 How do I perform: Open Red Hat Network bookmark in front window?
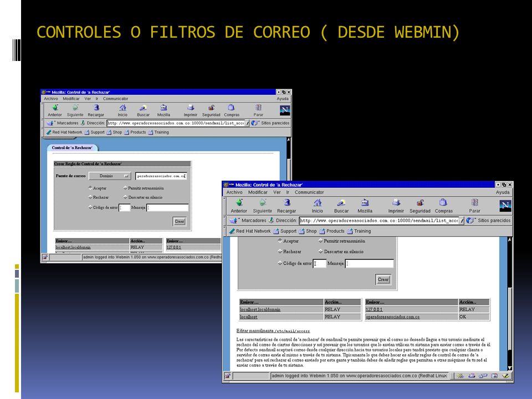[x=250, y=231]
